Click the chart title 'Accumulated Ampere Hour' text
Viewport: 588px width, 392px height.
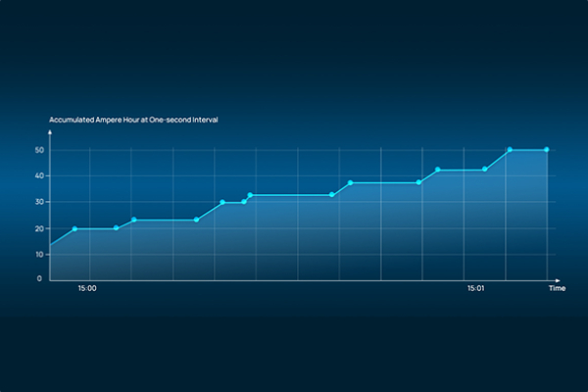(94, 120)
